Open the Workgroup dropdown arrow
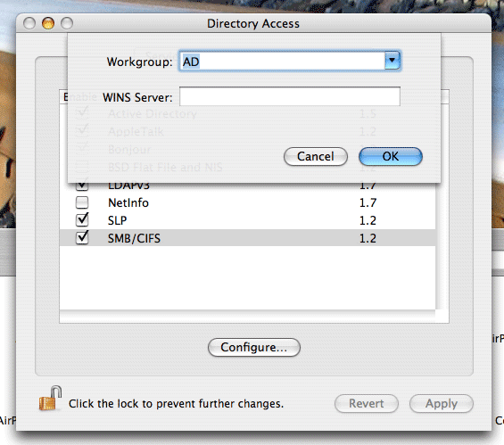 (x=392, y=61)
